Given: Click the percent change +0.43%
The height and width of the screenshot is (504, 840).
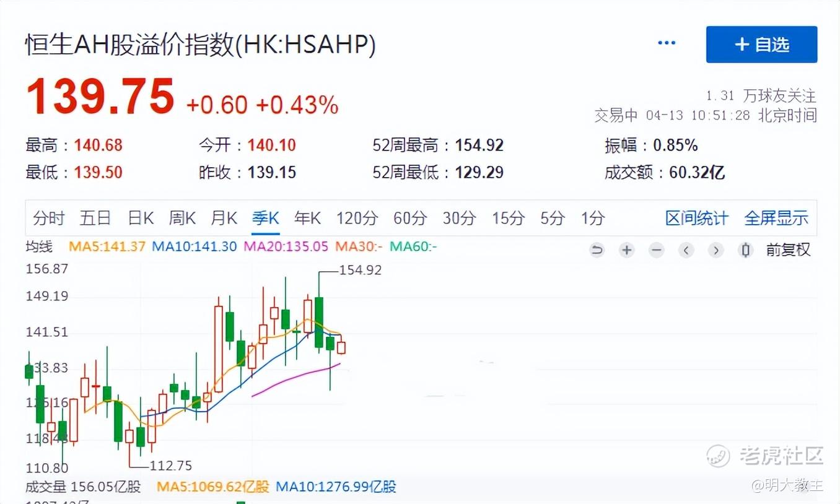Looking at the screenshot, I should click(297, 105).
